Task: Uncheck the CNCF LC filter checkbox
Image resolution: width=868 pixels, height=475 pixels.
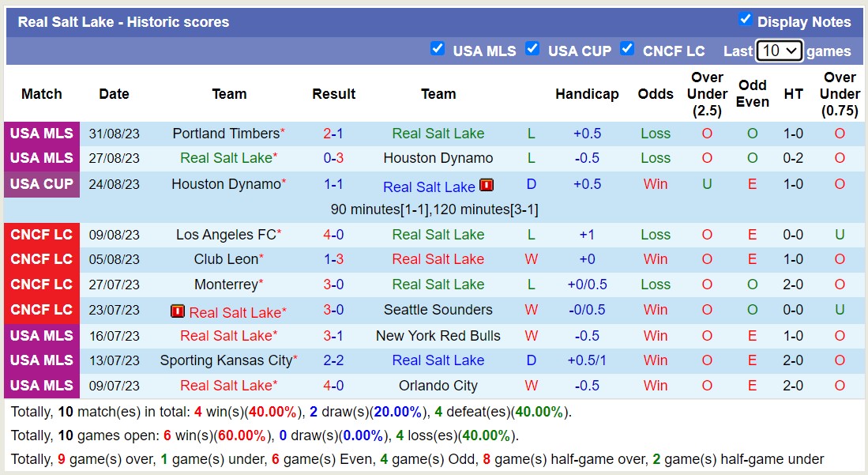Action: click(x=627, y=48)
